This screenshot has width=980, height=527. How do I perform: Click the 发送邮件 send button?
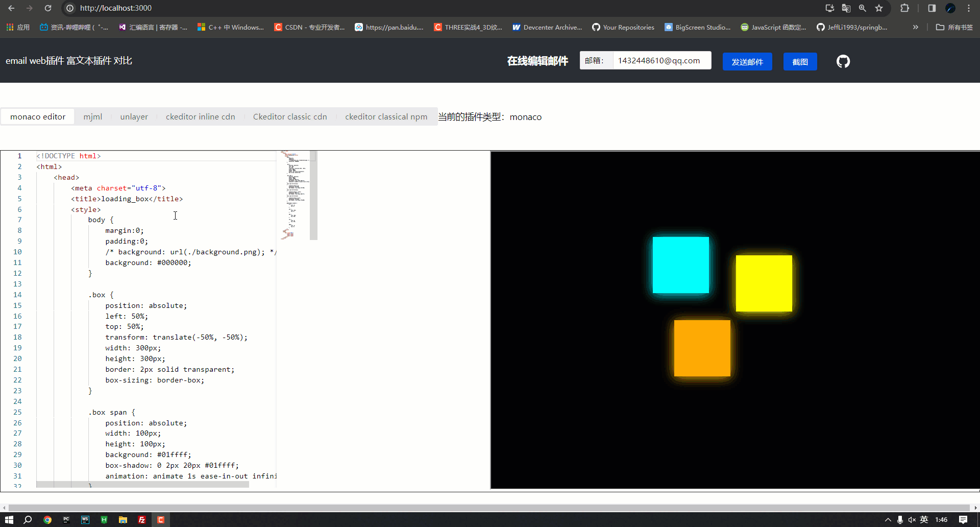[x=747, y=61]
